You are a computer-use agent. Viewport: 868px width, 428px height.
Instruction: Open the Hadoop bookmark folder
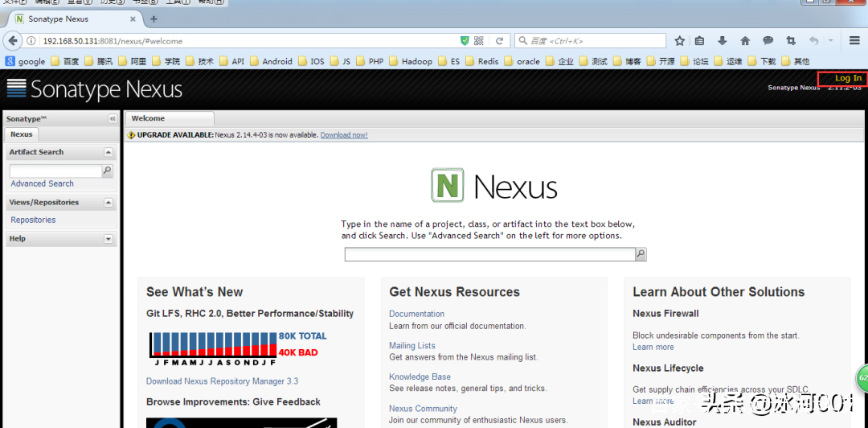pyautogui.click(x=410, y=61)
